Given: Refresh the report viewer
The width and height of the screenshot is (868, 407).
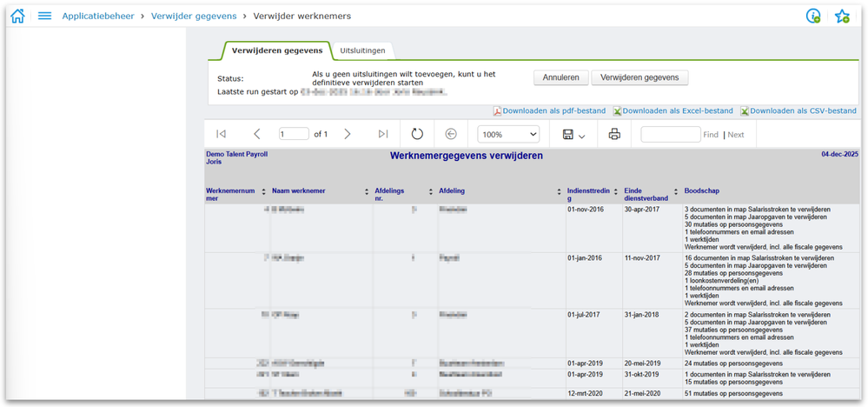Looking at the screenshot, I should [x=417, y=134].
